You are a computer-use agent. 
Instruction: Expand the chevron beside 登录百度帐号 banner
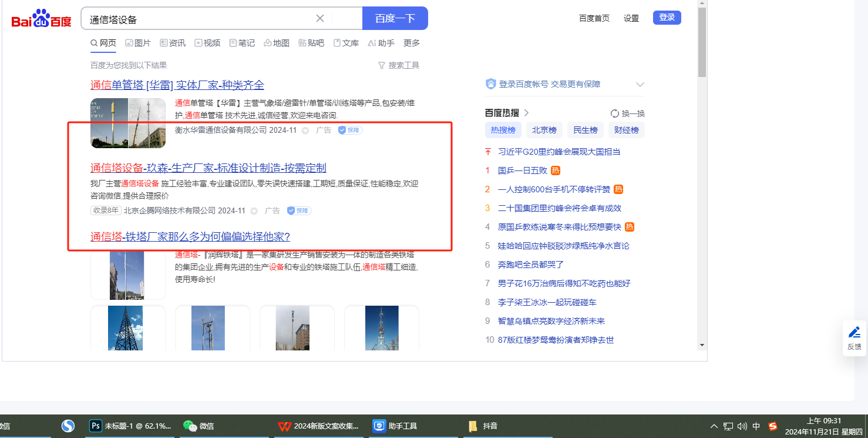[x=640, y=84]
